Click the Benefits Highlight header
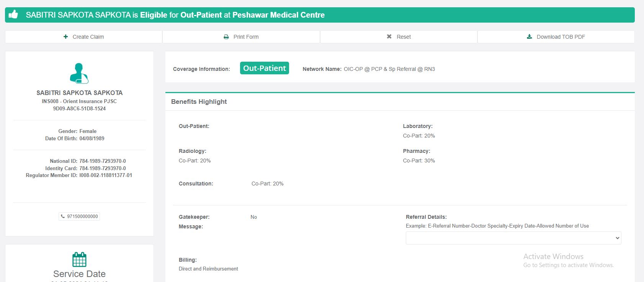The image size is (644, 282). (x=199, y=102)
